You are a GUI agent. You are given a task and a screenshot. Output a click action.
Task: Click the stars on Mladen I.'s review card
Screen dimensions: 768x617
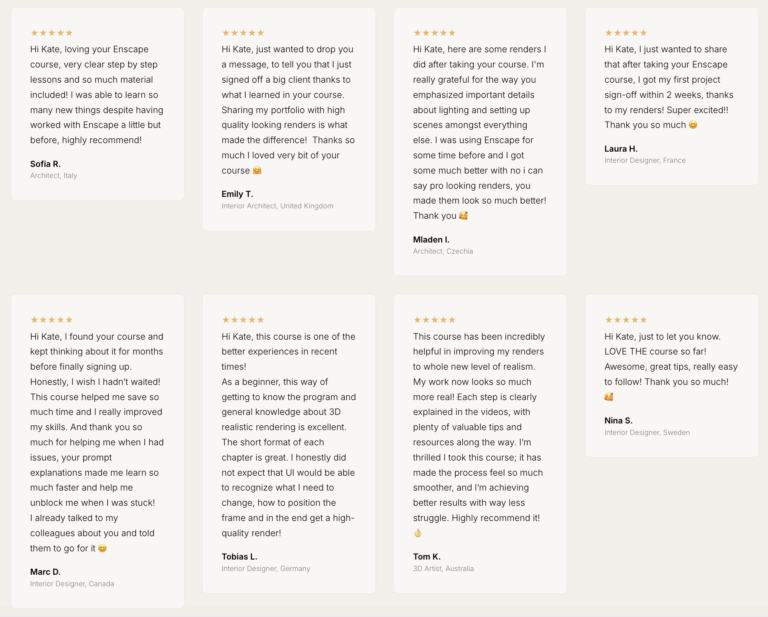[434, 33]
